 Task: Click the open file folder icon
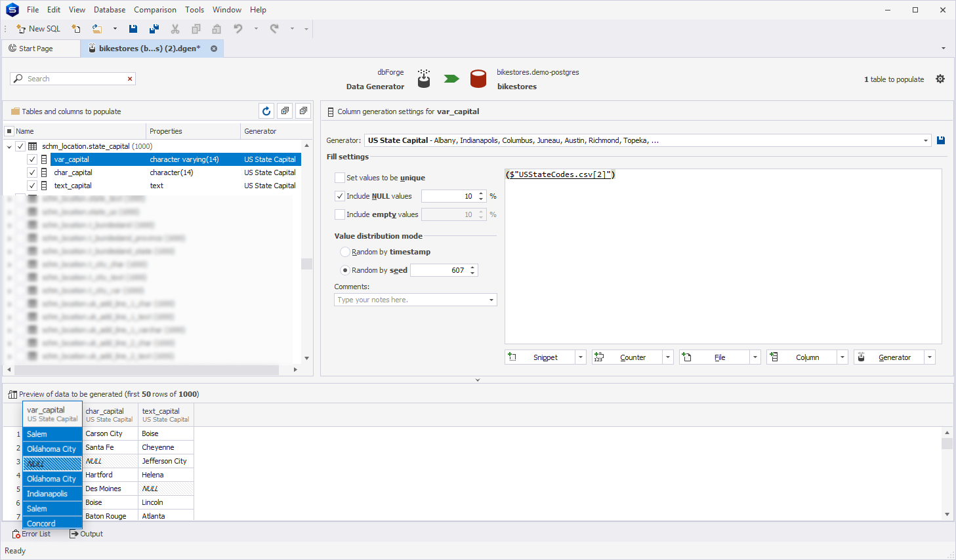pos(97,29)
